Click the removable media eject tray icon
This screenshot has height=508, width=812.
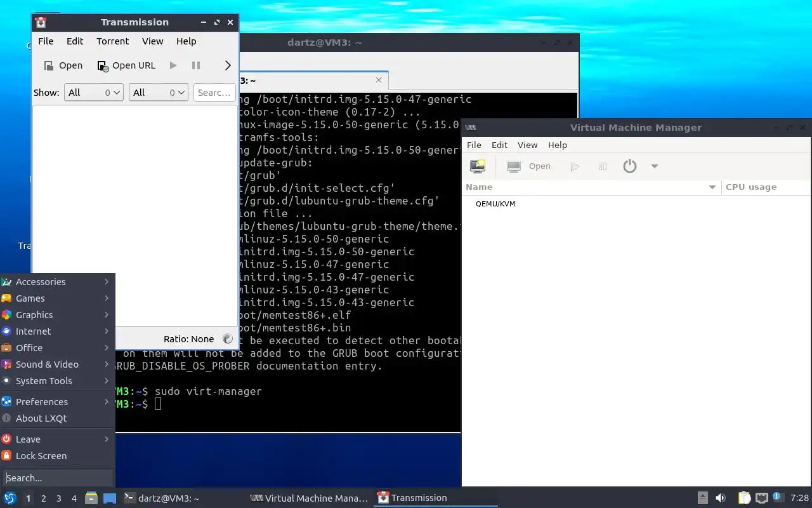click(702, 498)
